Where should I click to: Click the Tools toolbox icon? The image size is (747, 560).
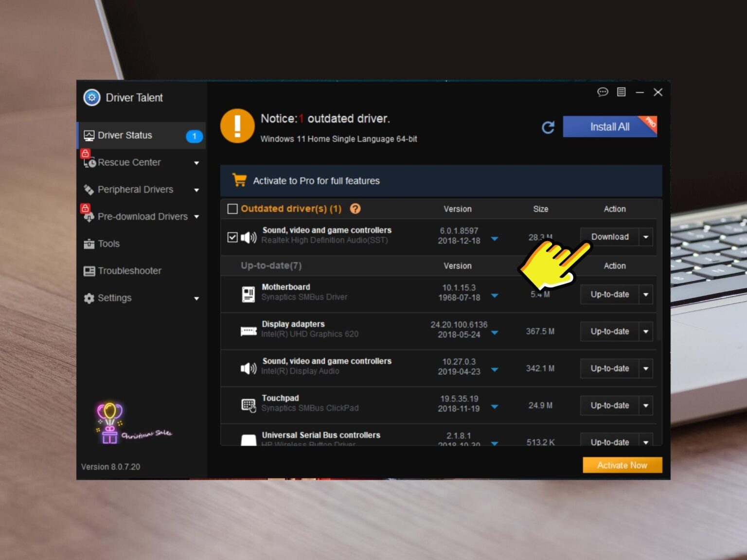(x=89, y=244)
